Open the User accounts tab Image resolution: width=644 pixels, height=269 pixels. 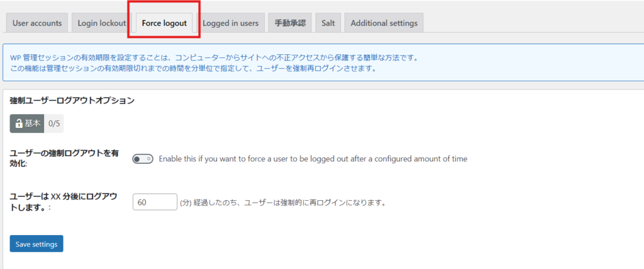pyautogui.click(x=37, y=23)
